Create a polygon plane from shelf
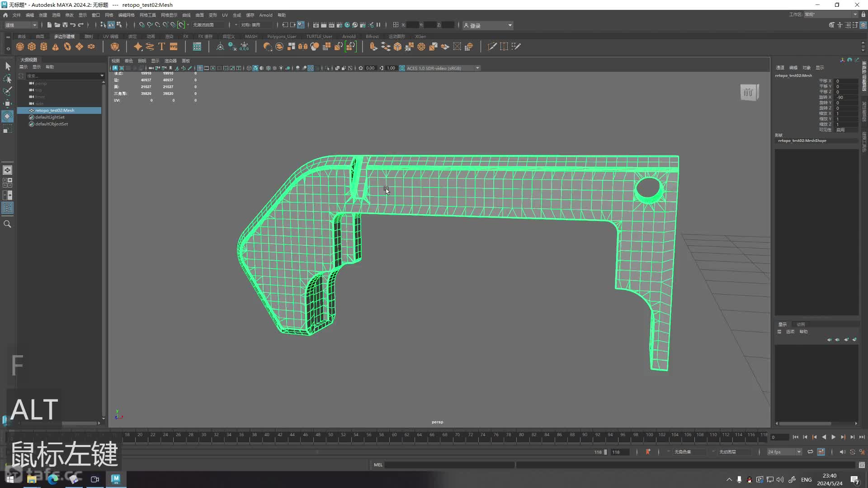This screenshot has width=868, height=488. 79,47
